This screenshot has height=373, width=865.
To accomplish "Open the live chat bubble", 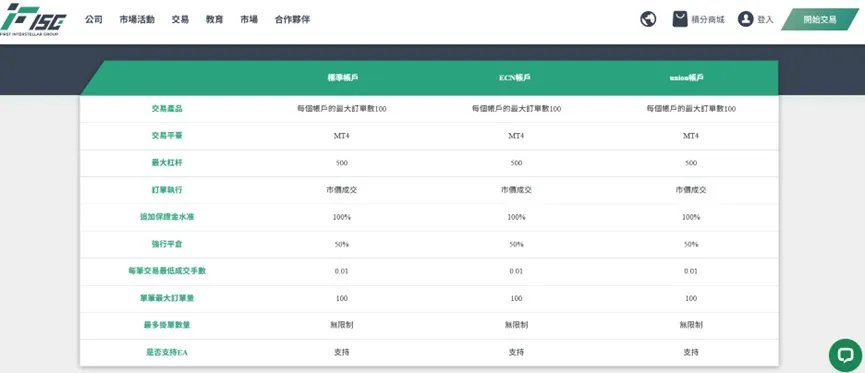I will coord(845,355).
